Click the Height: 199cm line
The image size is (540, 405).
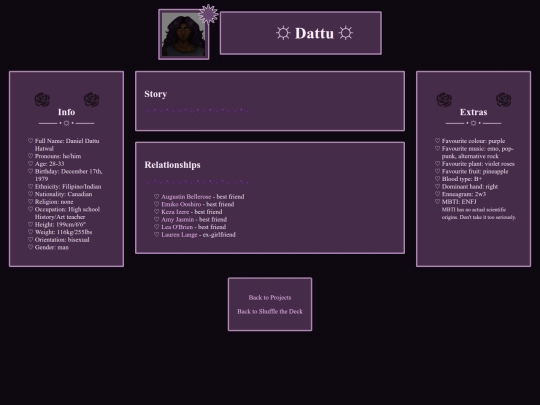[x=60, y=225]
